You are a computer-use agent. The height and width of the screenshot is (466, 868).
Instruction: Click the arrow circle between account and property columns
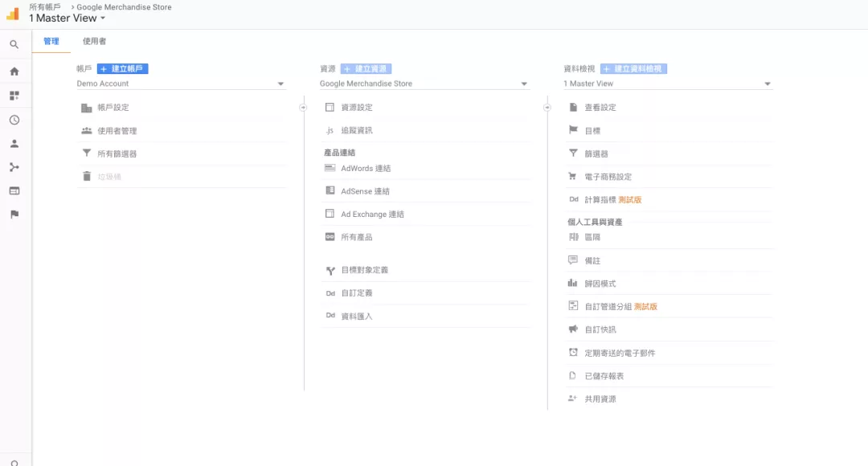tap(303, 108)
